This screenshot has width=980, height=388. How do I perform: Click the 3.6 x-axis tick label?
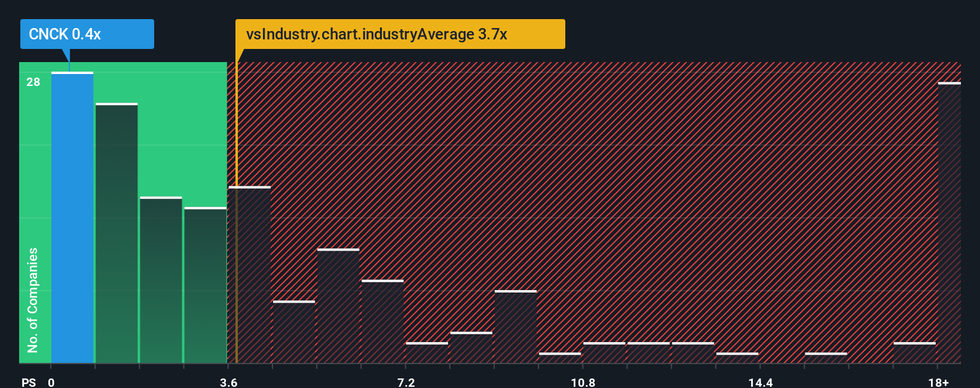(228, 382)
